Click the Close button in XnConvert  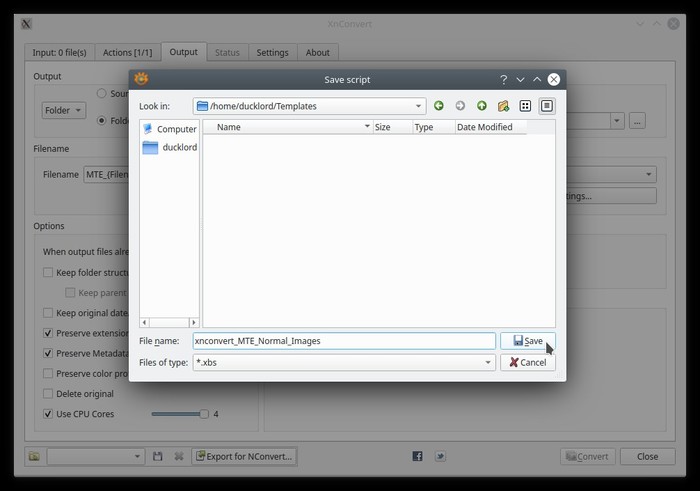[x=647, y=456]
